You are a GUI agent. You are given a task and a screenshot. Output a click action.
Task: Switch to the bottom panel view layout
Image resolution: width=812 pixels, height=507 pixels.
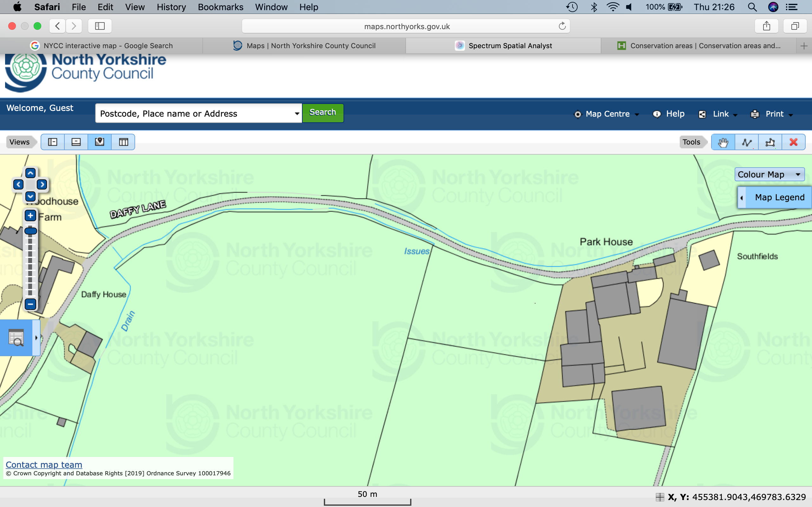76,142
